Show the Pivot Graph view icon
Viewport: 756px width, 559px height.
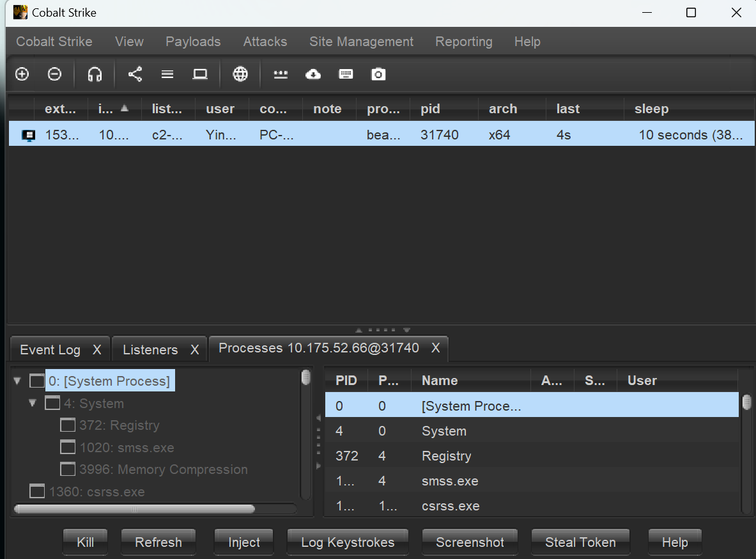[x=135, y=74]
